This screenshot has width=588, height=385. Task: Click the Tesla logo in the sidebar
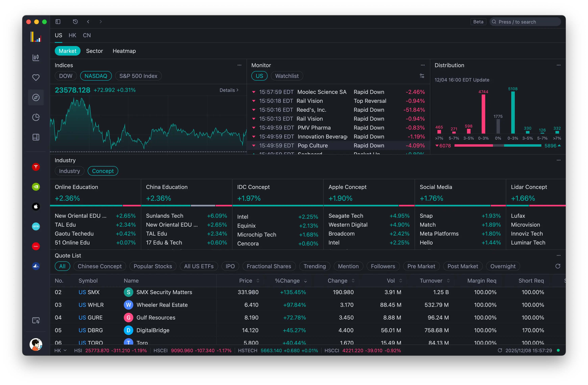(x=36, y=167)
